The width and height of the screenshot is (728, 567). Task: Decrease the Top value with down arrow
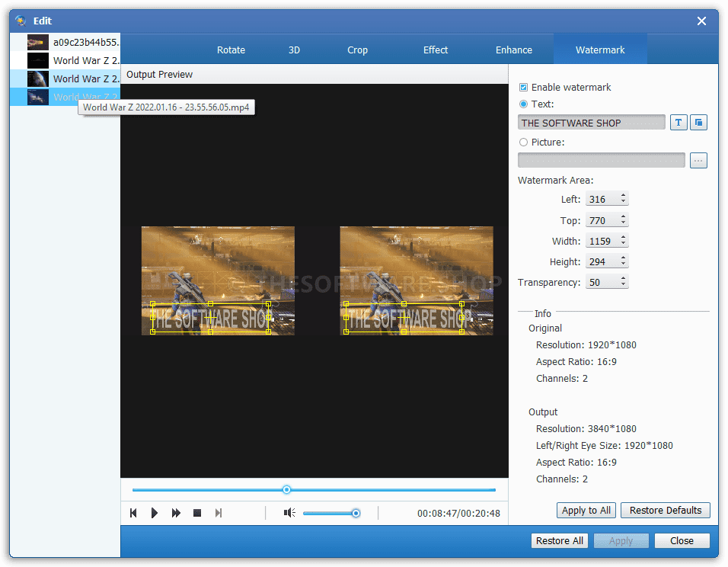pos(623,223)
